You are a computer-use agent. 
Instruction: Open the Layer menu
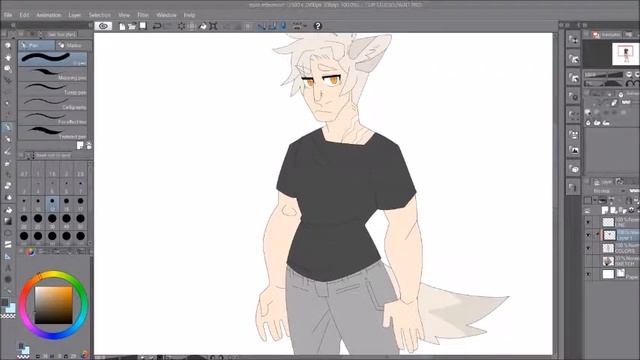(x=74, y=15)
